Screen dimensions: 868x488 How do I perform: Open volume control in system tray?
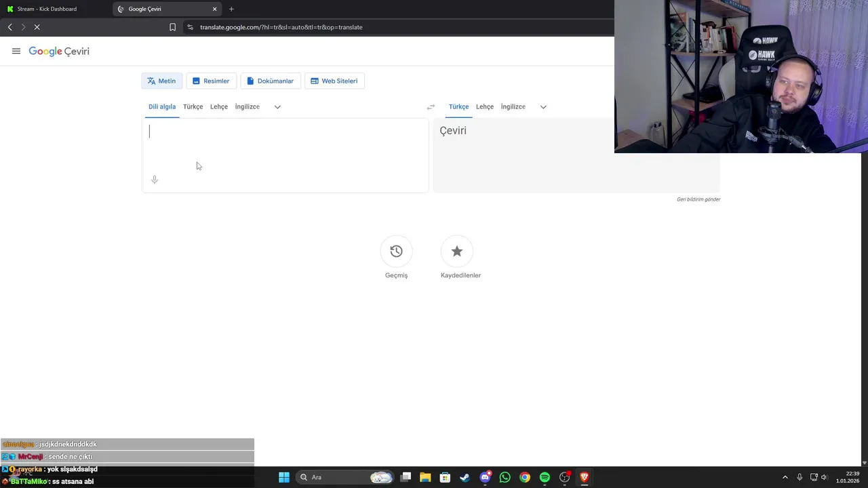(x=825, y=477)
